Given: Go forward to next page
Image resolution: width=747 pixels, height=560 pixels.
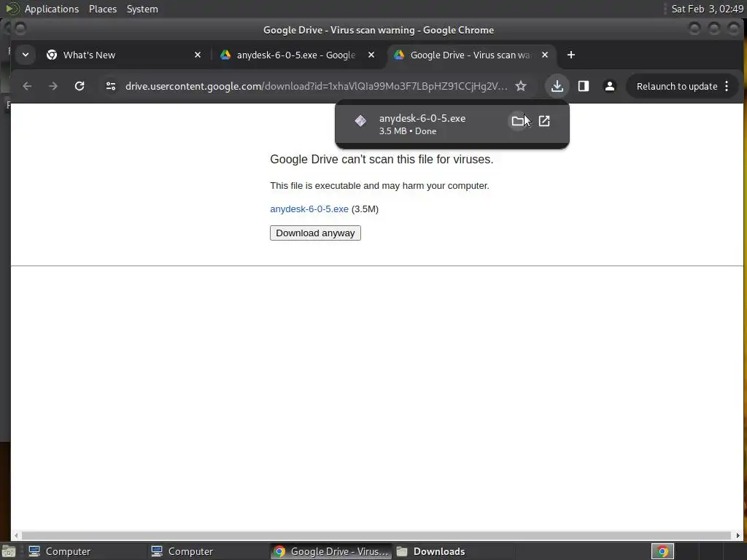Looking at the screenshot, I should tap(53, 86).
